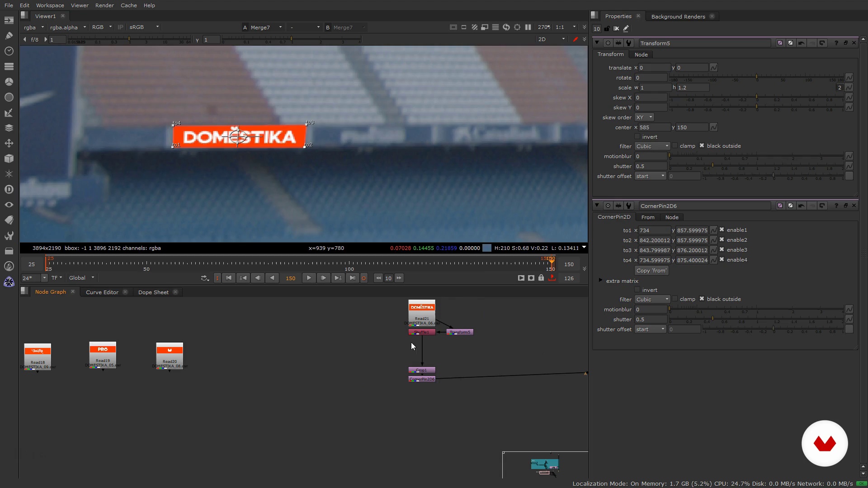Viewport: 868px width, 488px height.
Task: Toggle the region of interest viewer icon
Action: pyautogui.click(x=517, y=27)
